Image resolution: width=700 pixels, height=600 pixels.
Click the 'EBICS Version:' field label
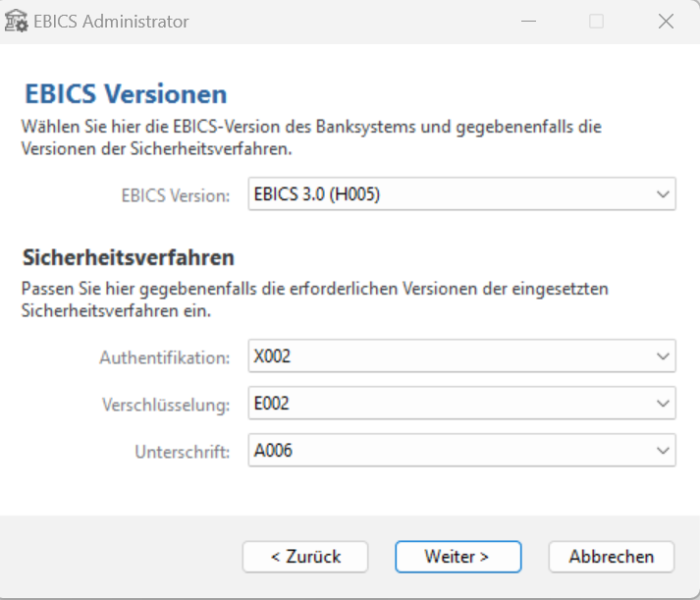[x=175, y=194]
